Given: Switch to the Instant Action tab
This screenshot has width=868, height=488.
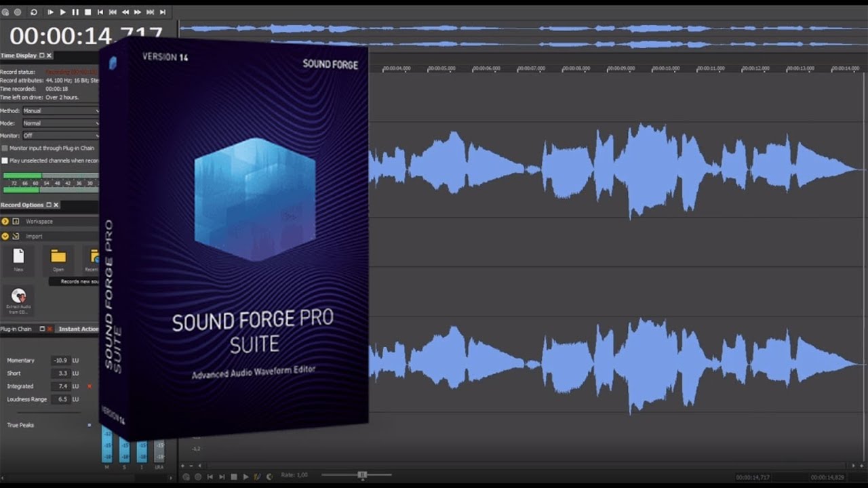Looking at the screenshot, I should [79, 329].
